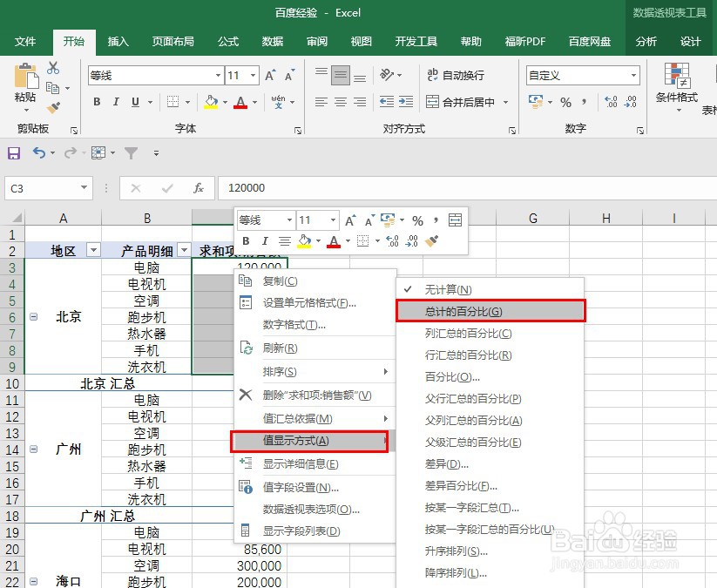Select column G header
717x588 pixels.
(x=532, y=218)
